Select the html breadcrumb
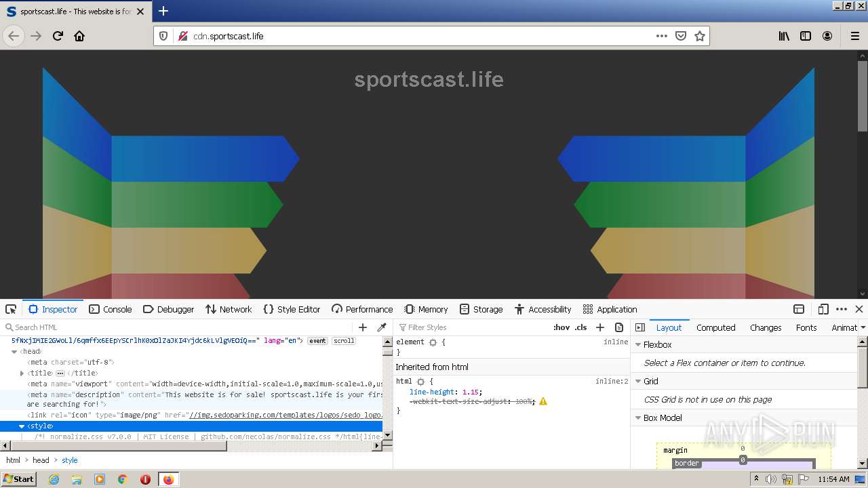Screen dimensions: 868x488 coord(13,460)
